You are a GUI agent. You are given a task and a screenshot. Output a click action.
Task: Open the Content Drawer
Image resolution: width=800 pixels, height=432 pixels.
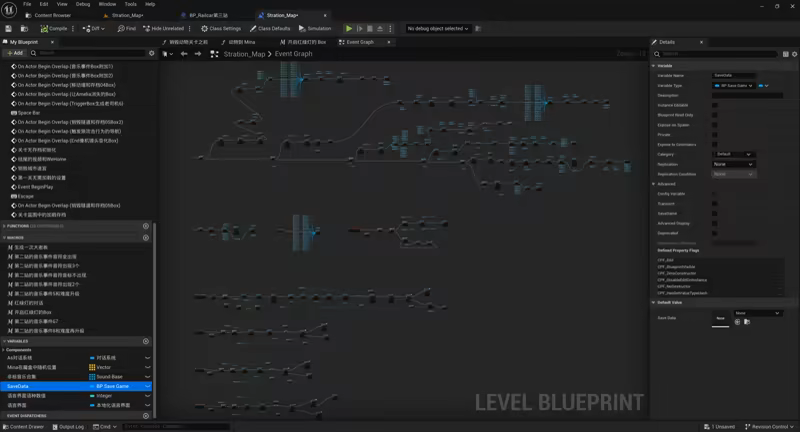(25, 427)
